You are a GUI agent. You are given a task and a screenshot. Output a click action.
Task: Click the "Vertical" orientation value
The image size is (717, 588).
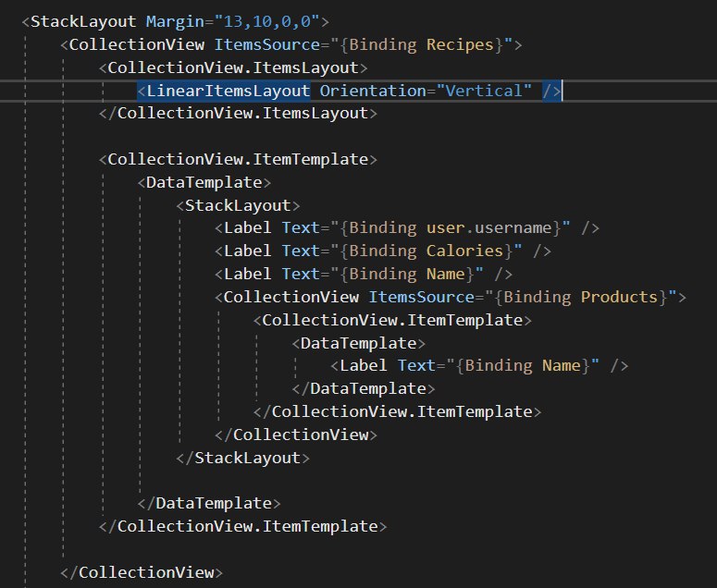(x=484, y=91)
